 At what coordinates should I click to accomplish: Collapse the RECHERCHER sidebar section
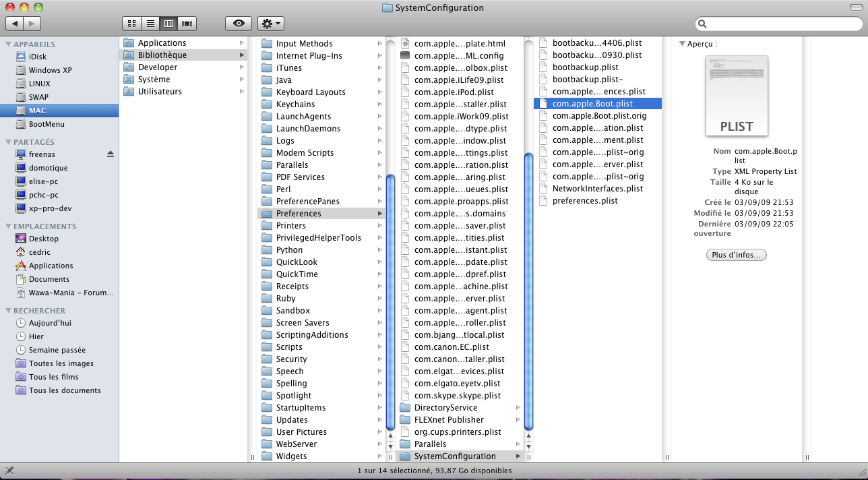(x=9, y=311)
